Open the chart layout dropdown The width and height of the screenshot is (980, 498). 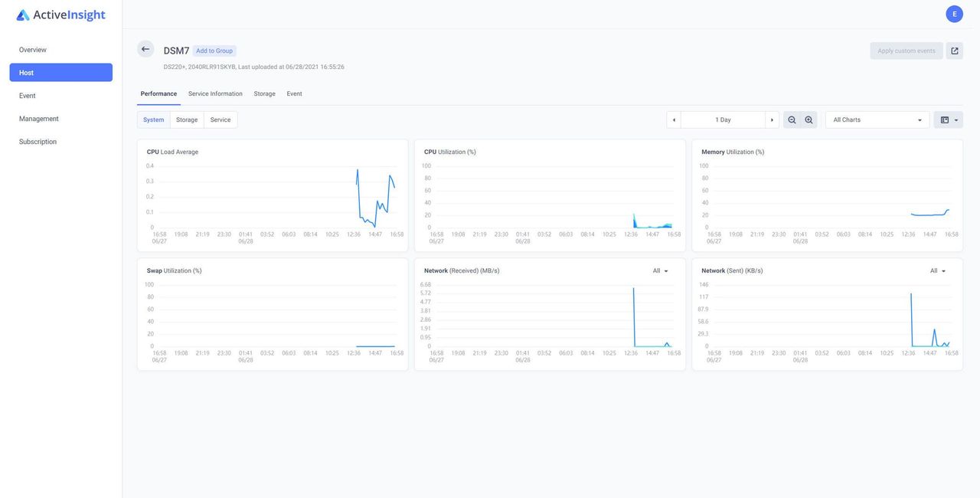tap(949, 120)
